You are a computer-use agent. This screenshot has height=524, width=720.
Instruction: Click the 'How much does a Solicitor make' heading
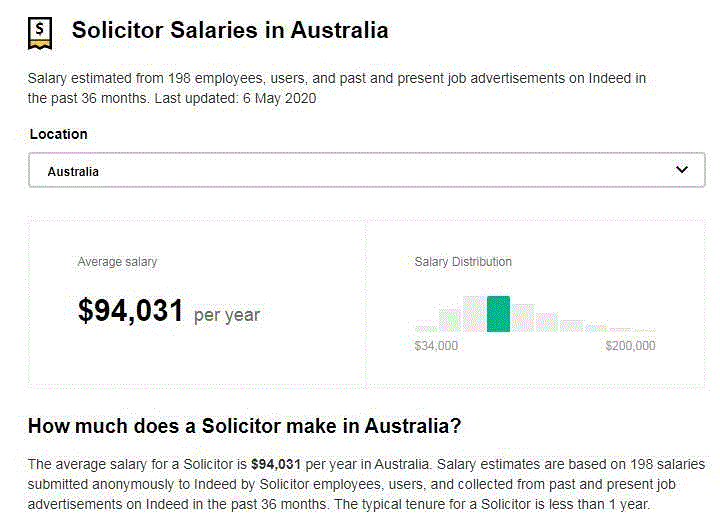pyautogui.click(x=244, y=426)
